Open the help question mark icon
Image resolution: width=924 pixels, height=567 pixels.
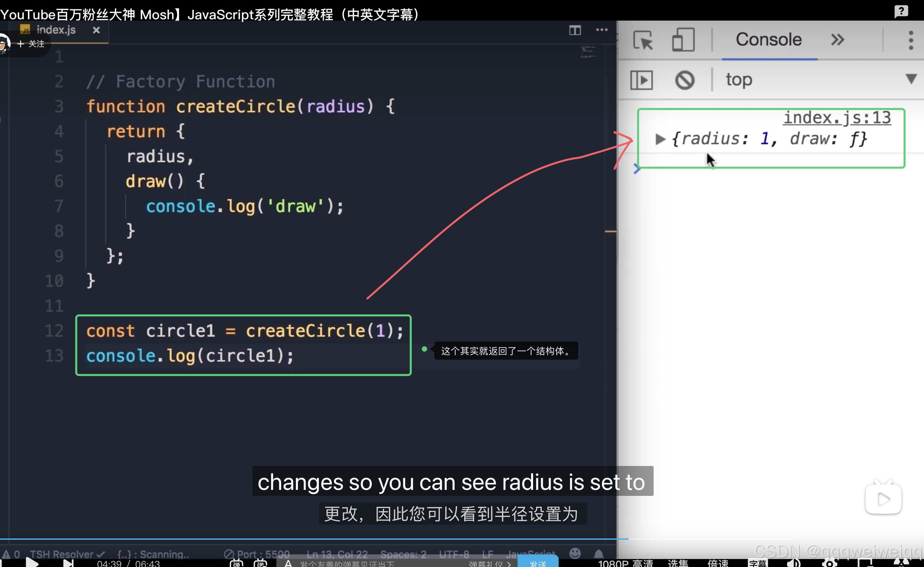tap(901, 11)
